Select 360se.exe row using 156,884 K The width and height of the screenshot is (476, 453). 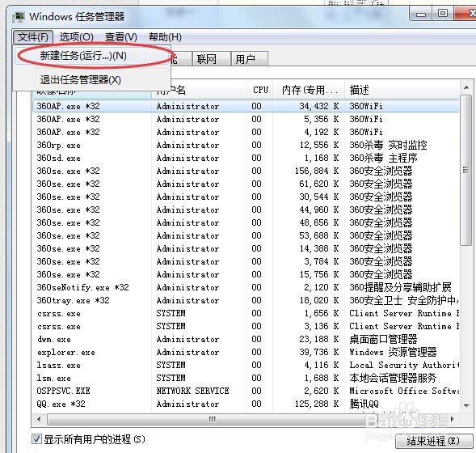246,171
